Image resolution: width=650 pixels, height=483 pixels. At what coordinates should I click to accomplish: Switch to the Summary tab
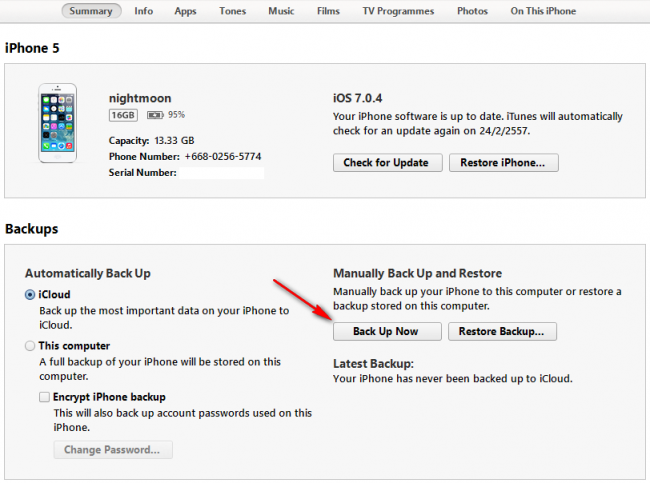point(91,11)
